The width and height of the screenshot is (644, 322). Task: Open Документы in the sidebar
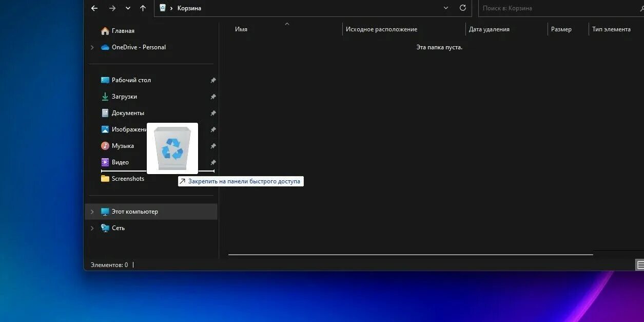click(x=128, y=113)
